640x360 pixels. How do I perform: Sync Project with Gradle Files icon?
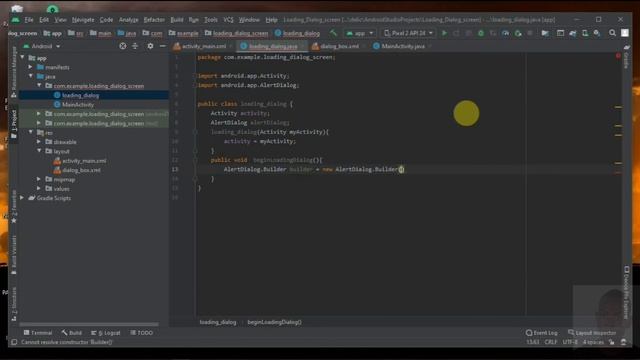point(573,33)
